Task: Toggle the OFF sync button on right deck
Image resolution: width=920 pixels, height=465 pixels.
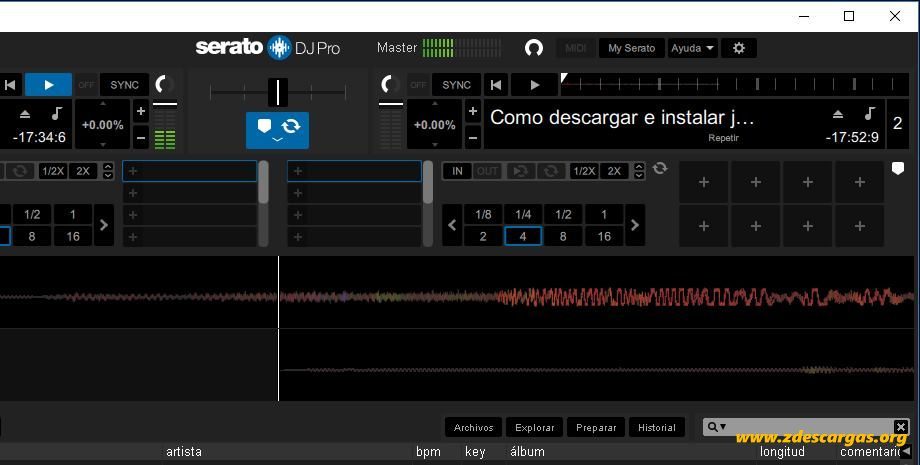Action: [418, 85]
